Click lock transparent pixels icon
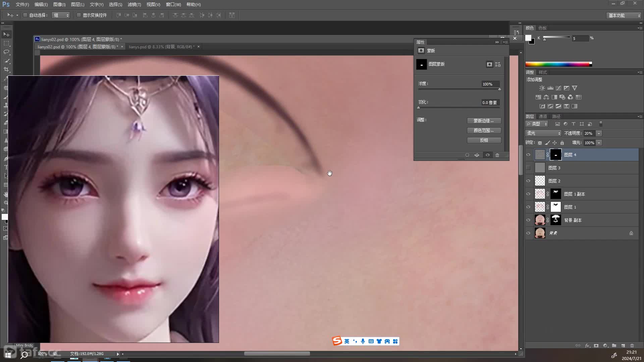 [540, 143]
